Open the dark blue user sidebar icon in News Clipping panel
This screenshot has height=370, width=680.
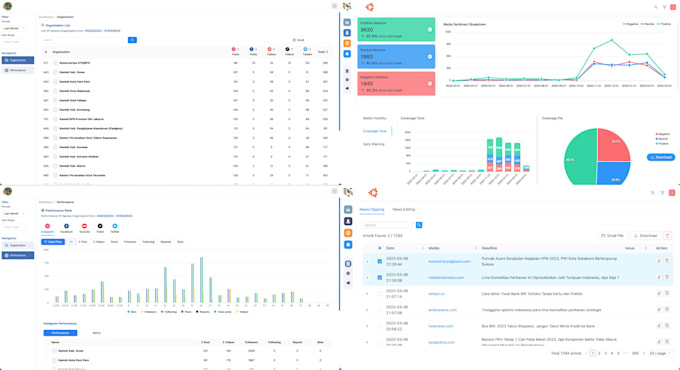[x=348, y=221]
